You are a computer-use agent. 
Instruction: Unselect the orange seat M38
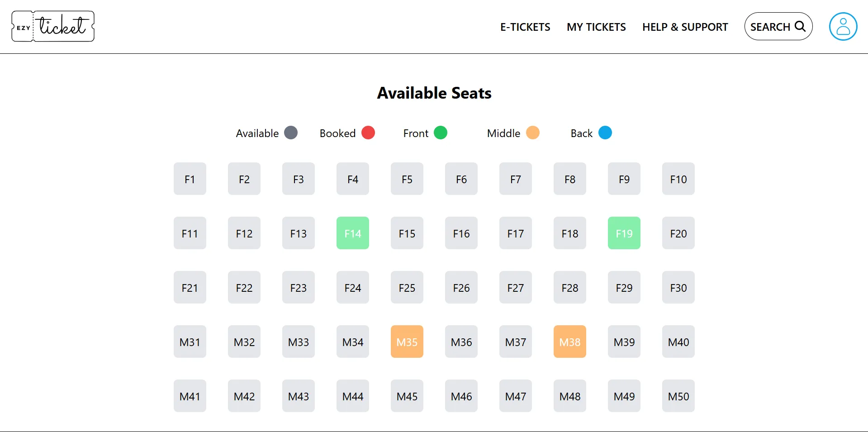(x=570, y=342)
